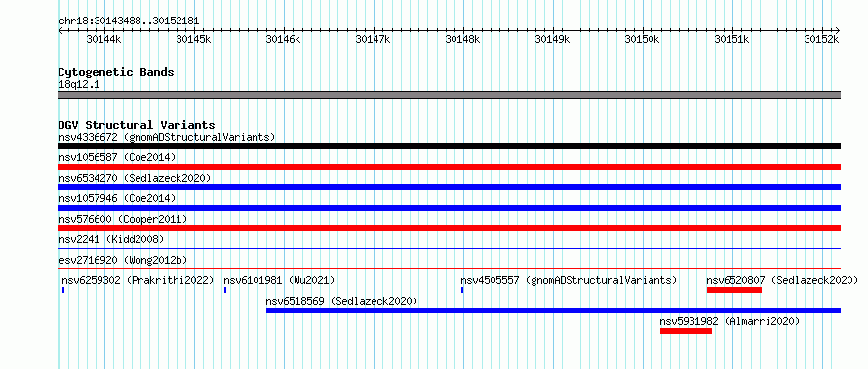Click the small blue mark under nsv6259302
Viewport: 868px width, 369px height.
tap(63, 290)
